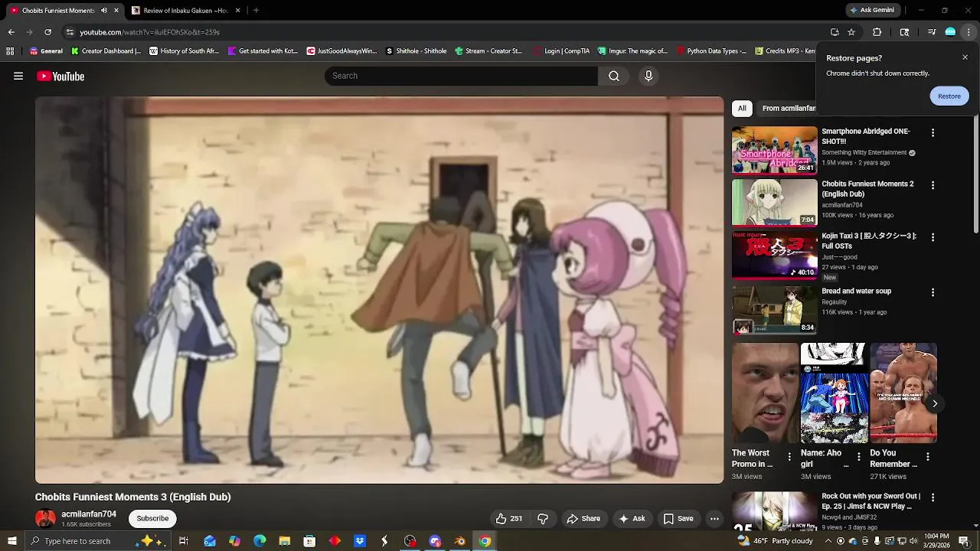This screenshot has width=980, height=551.
Task: Select the All filter chip
Action: (x=742, y=108)
